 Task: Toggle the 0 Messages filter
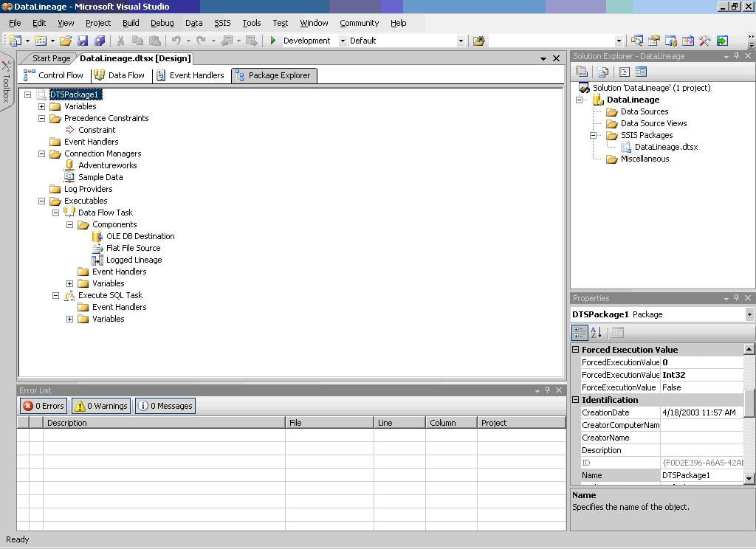165,406
